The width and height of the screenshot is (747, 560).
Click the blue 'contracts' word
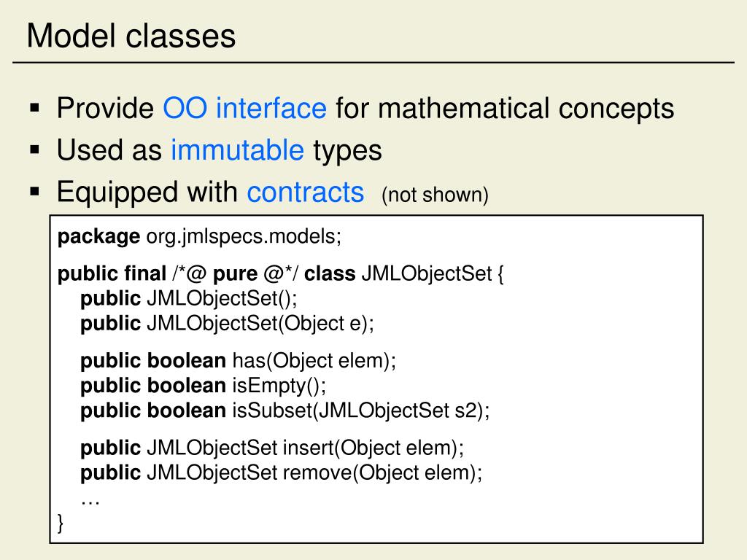(x=306, y=192)
